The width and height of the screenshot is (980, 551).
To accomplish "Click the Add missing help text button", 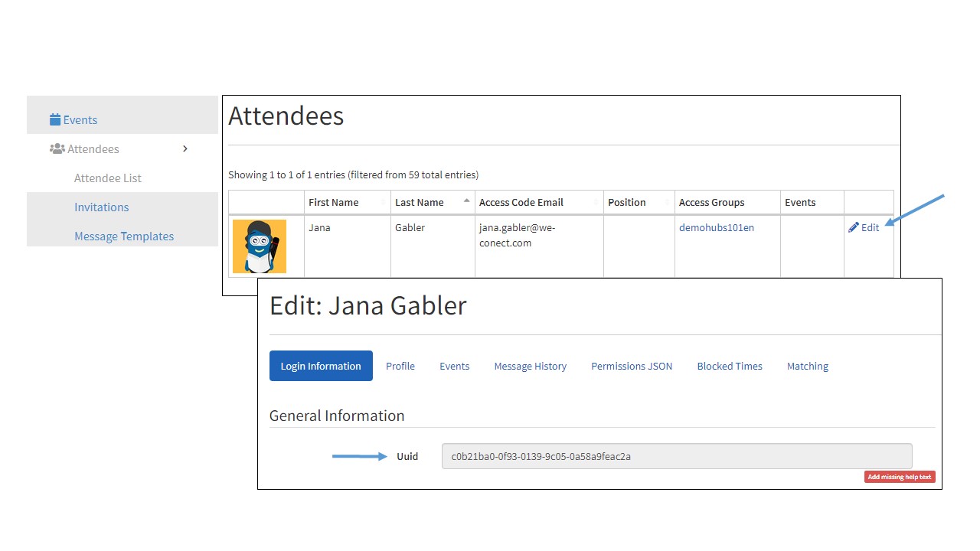I will pyautogui.click(x=900, y=477).
